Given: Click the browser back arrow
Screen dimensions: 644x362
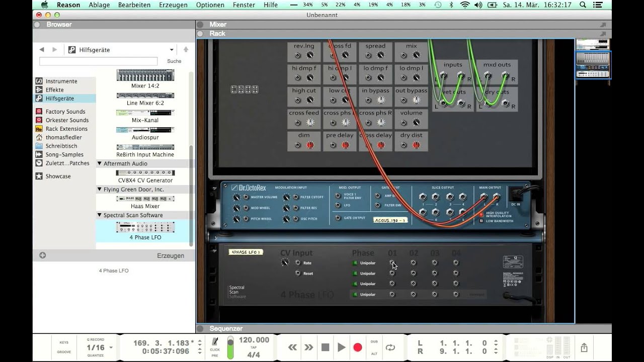Looking at the screenshot, I should click(x=42, y=49).
